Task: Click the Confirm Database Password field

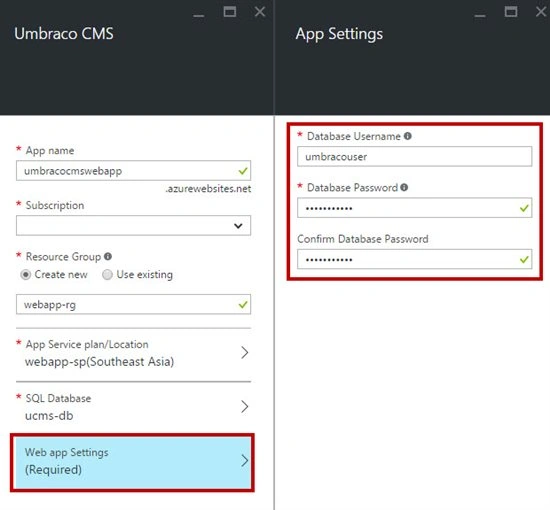Action: (x=414, y=259)
